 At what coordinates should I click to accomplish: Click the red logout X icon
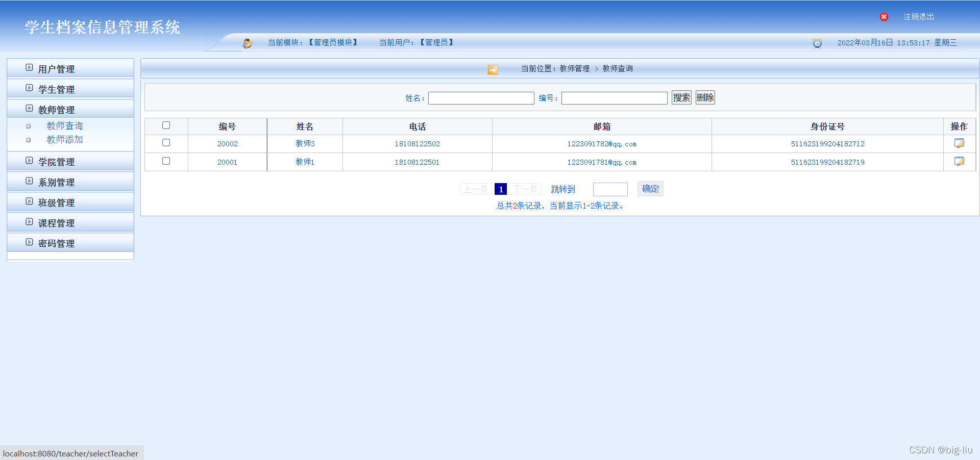(884, 17)
